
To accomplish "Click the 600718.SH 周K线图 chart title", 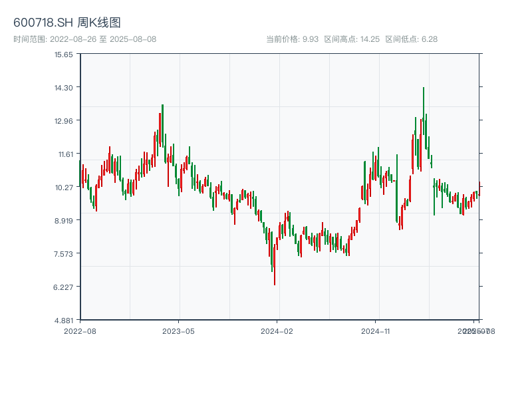I will (x=67, y=23).
